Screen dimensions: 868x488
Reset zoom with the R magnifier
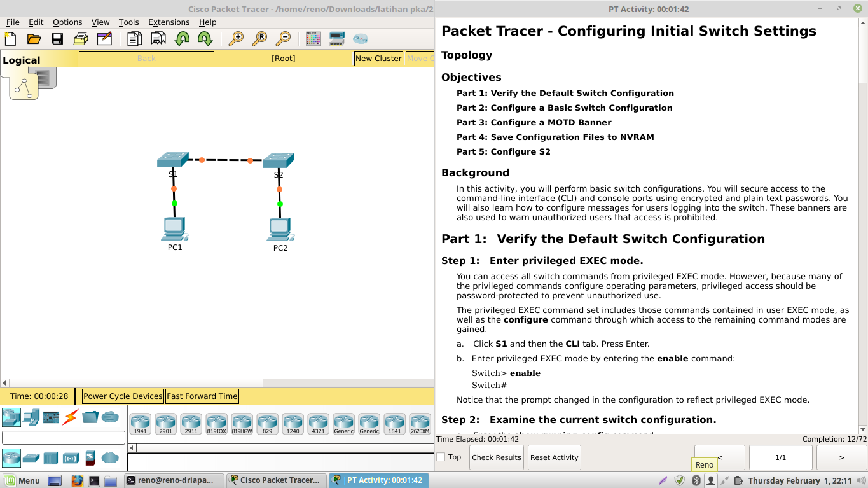point(259,39)
